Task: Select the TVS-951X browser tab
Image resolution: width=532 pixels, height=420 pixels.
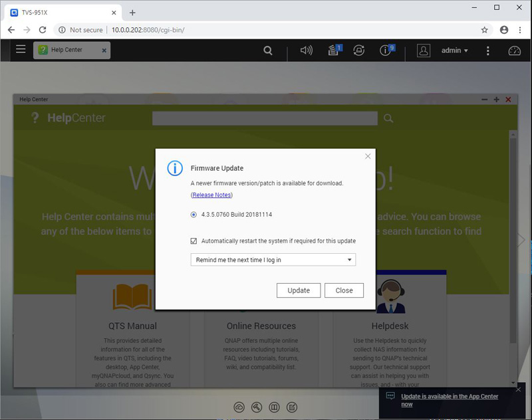Action: (x=63, y=13)
